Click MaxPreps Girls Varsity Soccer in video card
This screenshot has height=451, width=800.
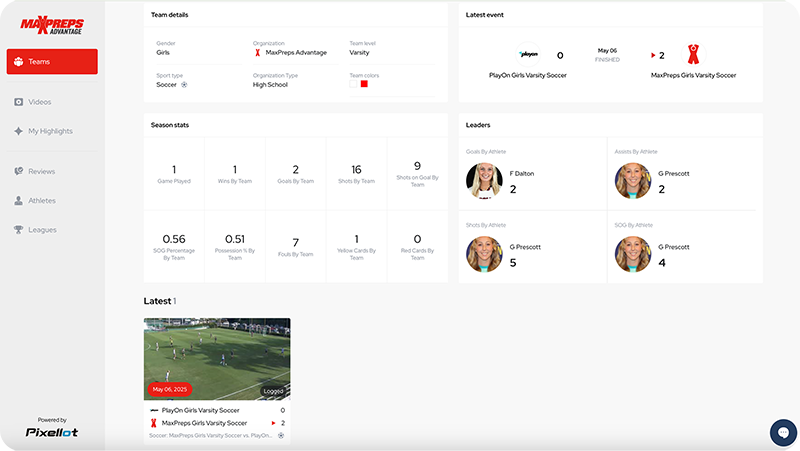(x=204, y=423)
